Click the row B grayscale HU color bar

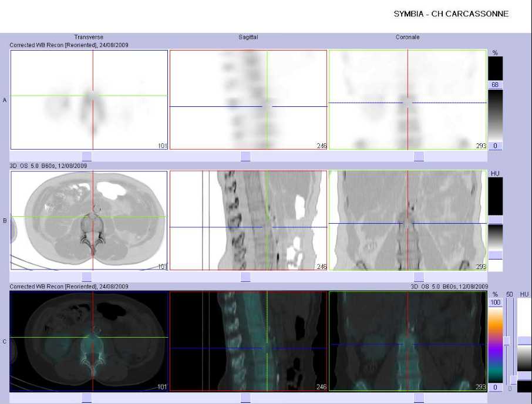tap(496, 237)
